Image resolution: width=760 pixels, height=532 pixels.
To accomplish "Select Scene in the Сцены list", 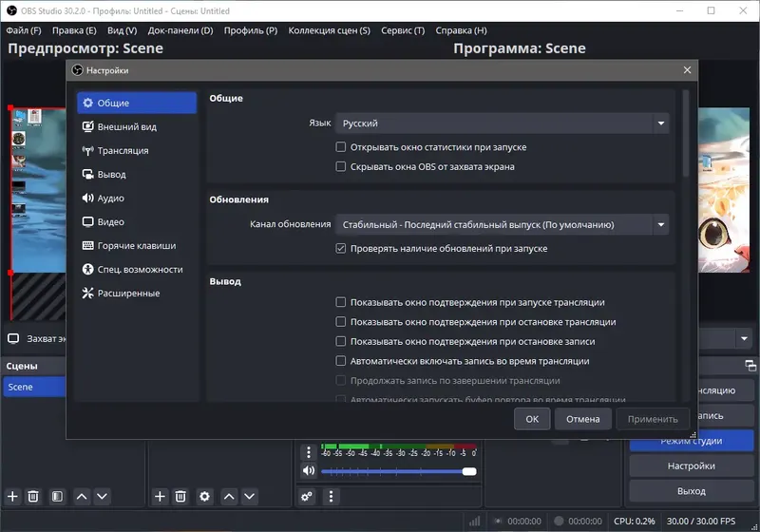I will tap(34, 387).
